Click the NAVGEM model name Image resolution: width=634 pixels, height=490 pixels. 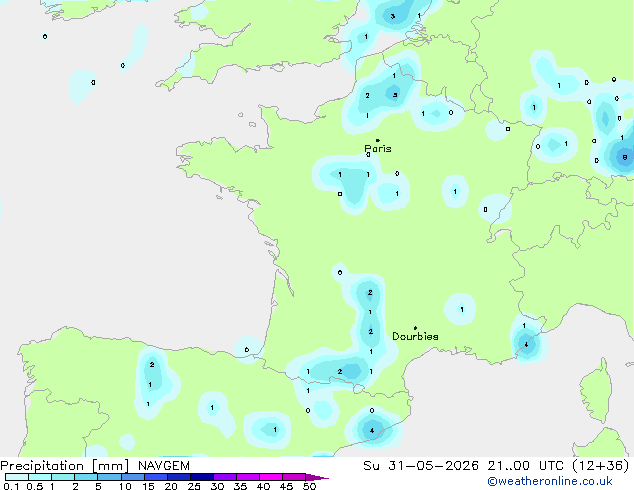[x=164, y=466]
